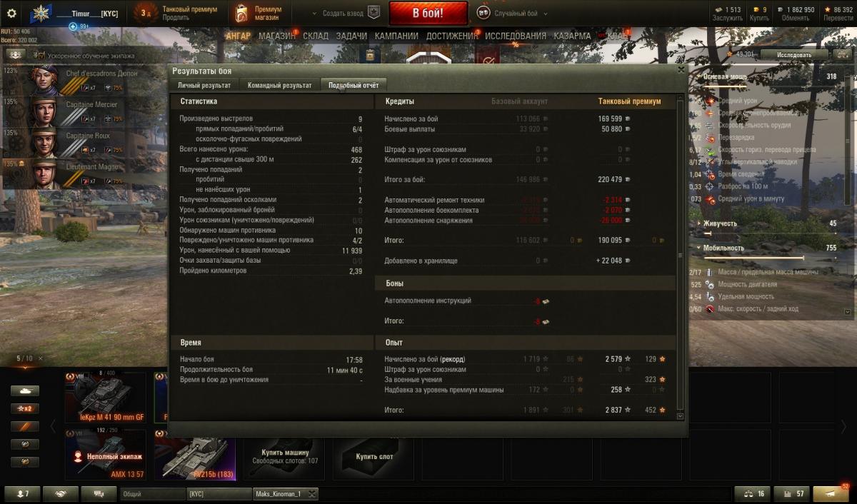Switch to Личный результат tab

tap(204, 85)
